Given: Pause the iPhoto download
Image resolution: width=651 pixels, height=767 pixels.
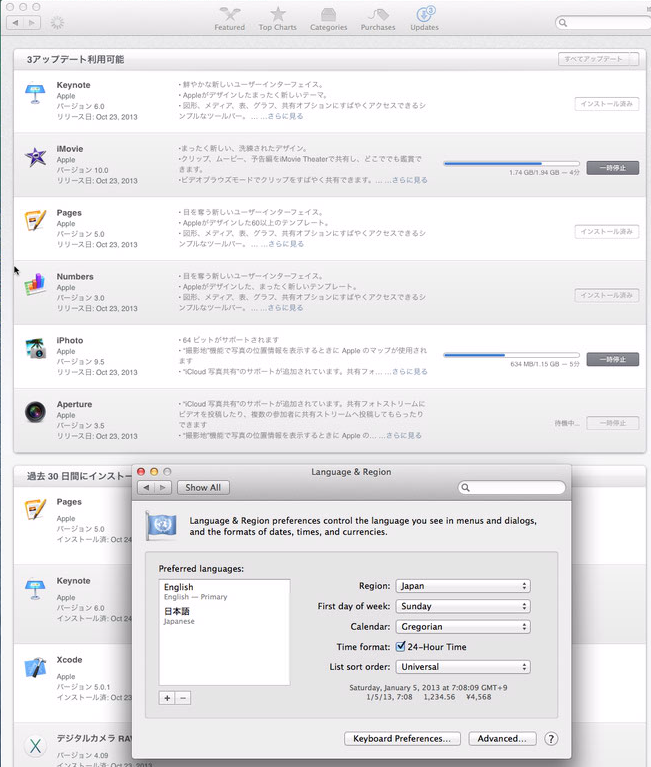Looking at the screenshot, I should coord(612,360).
